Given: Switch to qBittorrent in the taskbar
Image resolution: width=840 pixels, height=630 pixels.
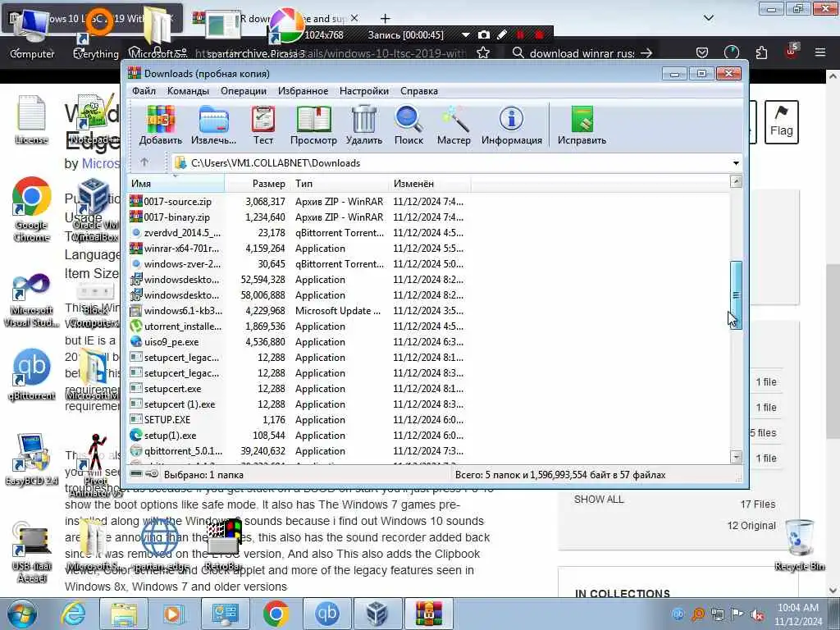Looking at the screenshot, I should 327,614.
